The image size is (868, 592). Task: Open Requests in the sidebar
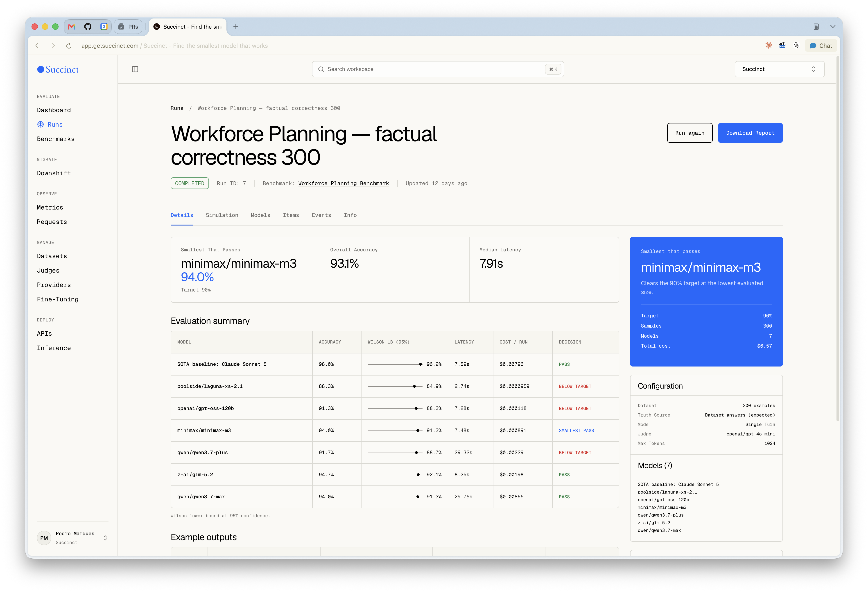52,222
